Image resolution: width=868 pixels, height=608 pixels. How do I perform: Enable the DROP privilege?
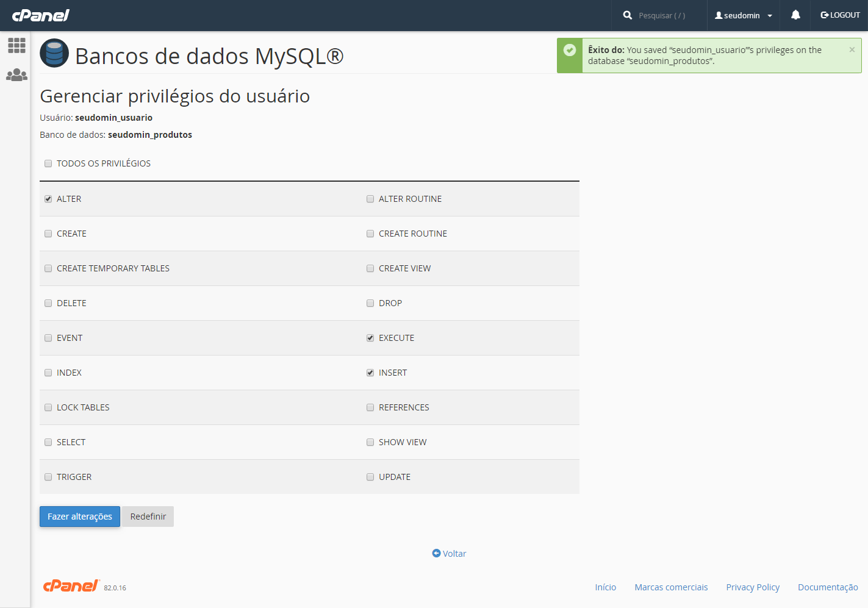click(x=370, y=303)
